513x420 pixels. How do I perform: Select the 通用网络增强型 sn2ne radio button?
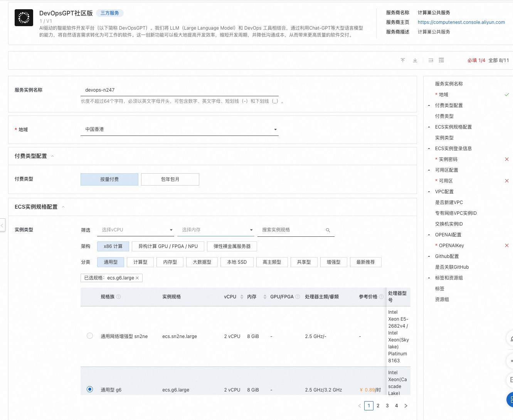[90, 336]
